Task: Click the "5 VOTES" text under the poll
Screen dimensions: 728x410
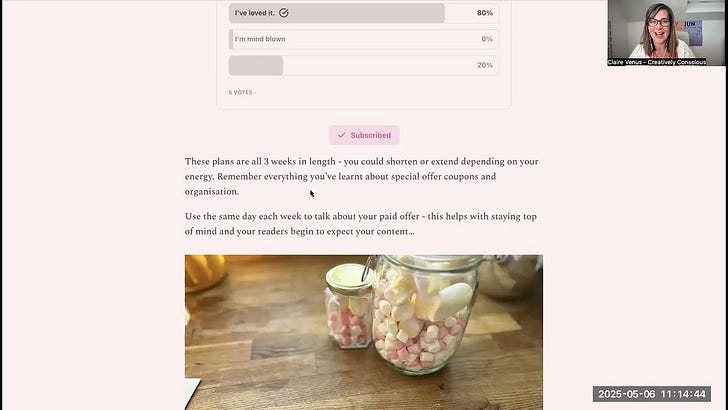Action: [240, 92]
